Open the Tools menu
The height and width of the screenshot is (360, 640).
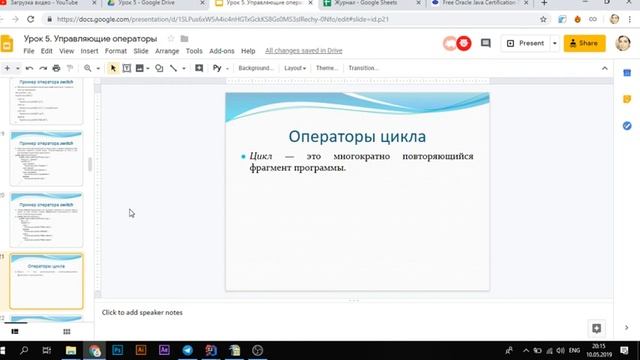point(194,51)
